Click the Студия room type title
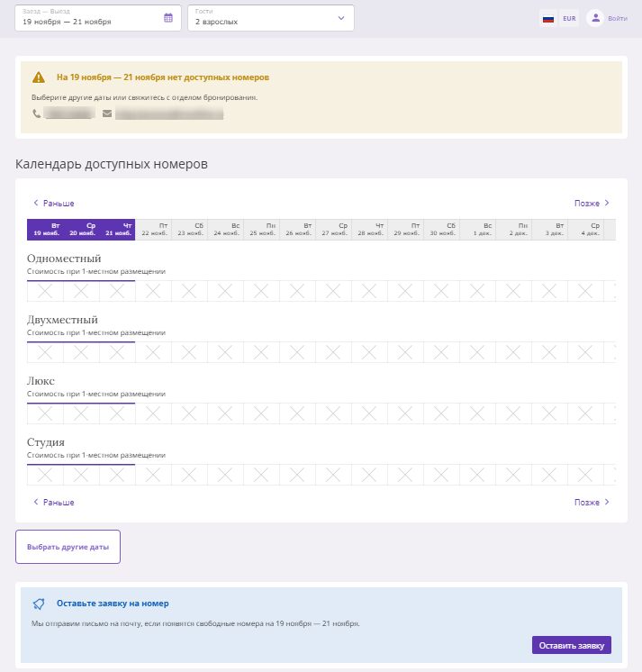Screen dimensions: 642x672 click(46, 442)
